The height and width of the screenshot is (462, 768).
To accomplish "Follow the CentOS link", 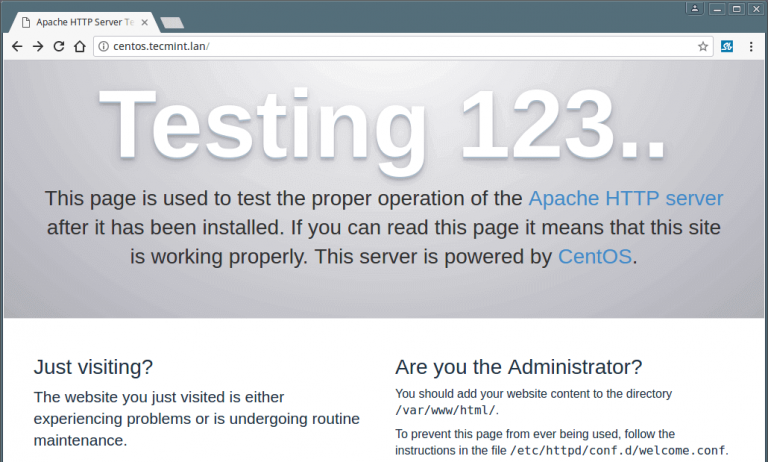I will pyautogui.click(x=595, y=257).
